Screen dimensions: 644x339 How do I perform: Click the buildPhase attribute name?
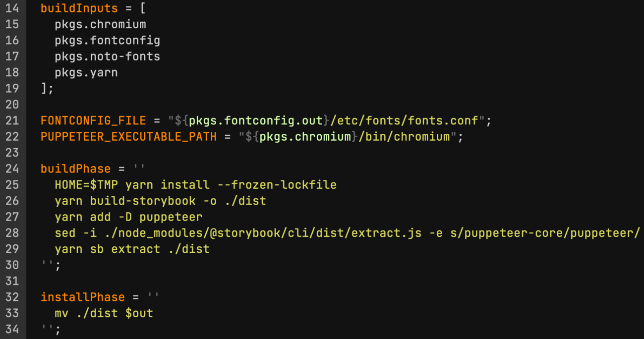(x=76, y=169)
